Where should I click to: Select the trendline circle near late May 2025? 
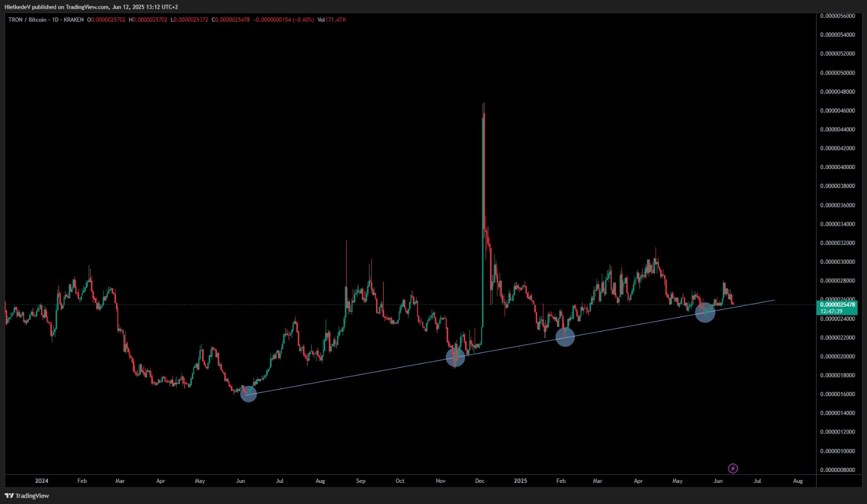705,312
